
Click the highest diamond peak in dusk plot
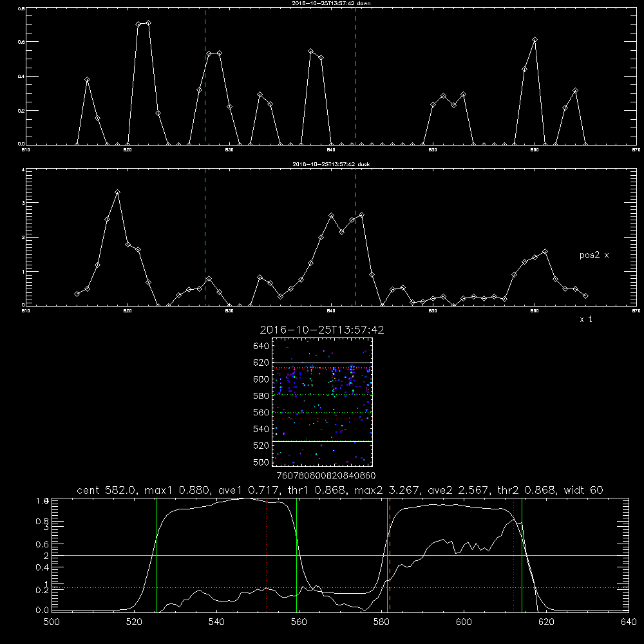pos(117,192)
